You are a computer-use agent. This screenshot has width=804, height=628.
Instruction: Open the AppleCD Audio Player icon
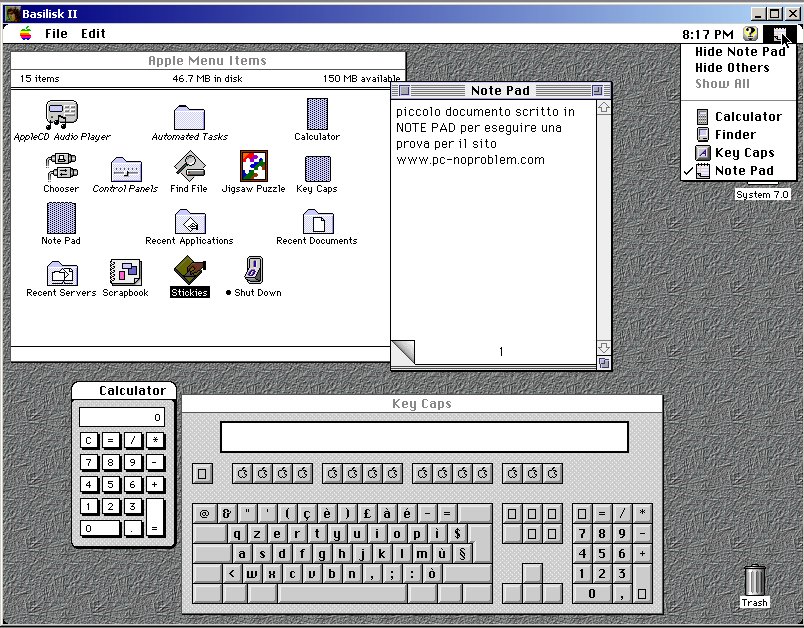pyautogui.click(x=62, y=115)
